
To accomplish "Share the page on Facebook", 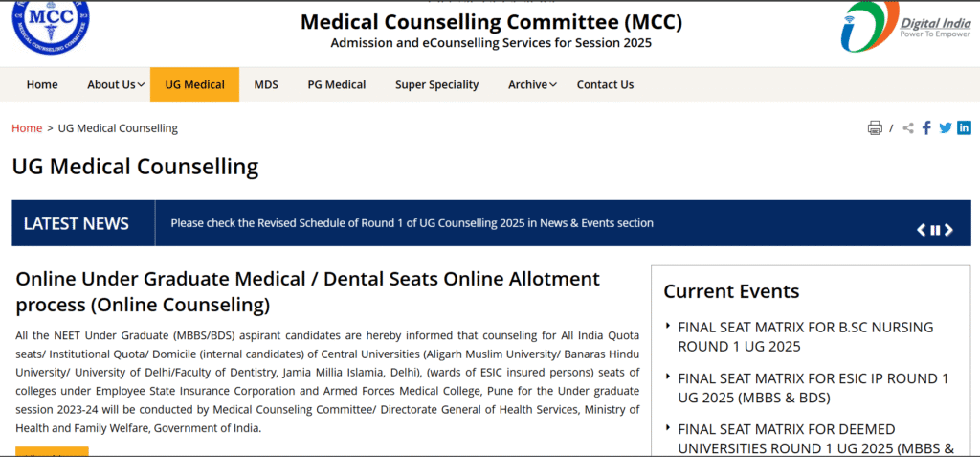I will pyautogui.click(x=926, y=128).
